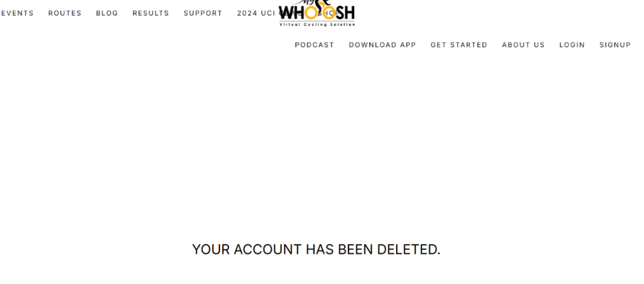The width and height of the screenshot is (644, 284).
Task: Click the 'Your account has been deleted' message
Action: [316, 249]
